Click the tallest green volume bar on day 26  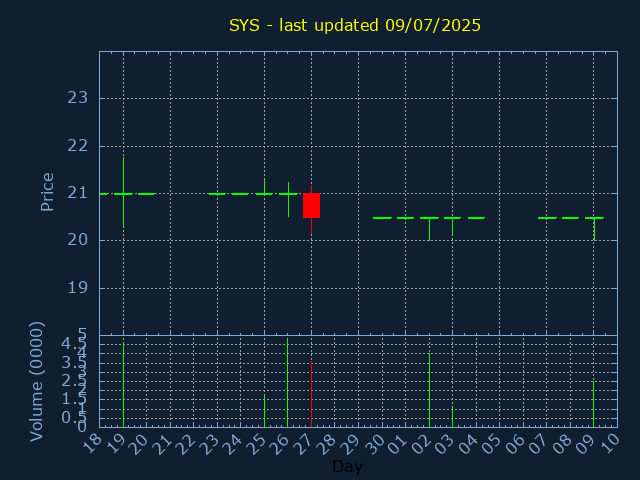pos(288,382)
